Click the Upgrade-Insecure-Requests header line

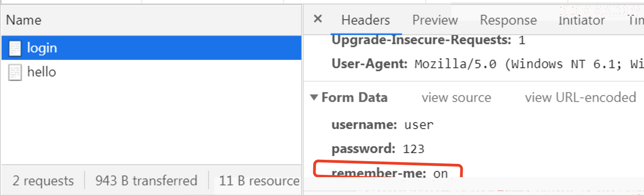tap(428, 40)
